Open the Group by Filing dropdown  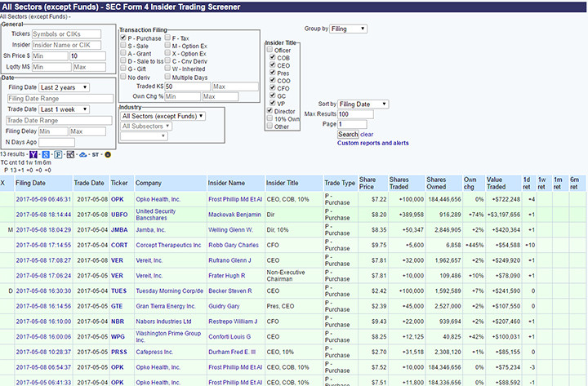click(349, 29)
